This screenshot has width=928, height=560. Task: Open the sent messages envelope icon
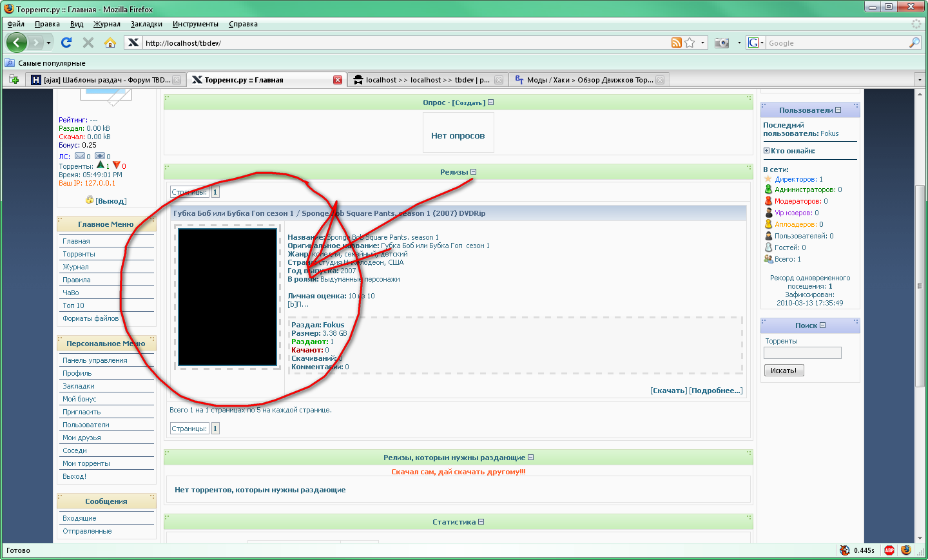[100, 156]
